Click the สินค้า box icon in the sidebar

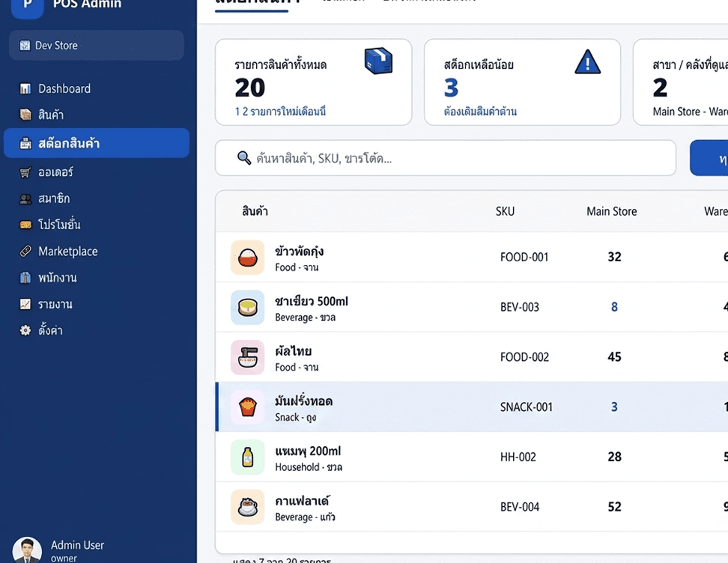click(x=25, y=115)
